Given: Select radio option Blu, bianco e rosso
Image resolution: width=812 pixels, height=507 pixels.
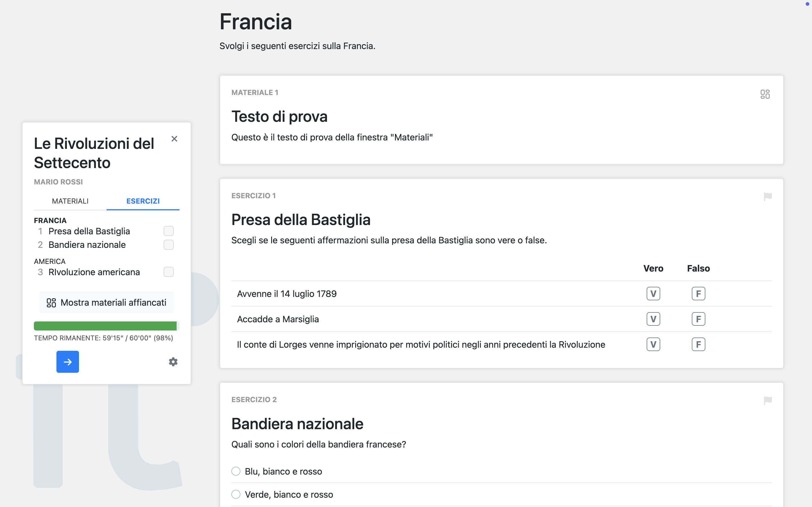Looking at the screenshot, I should (236, 471).
